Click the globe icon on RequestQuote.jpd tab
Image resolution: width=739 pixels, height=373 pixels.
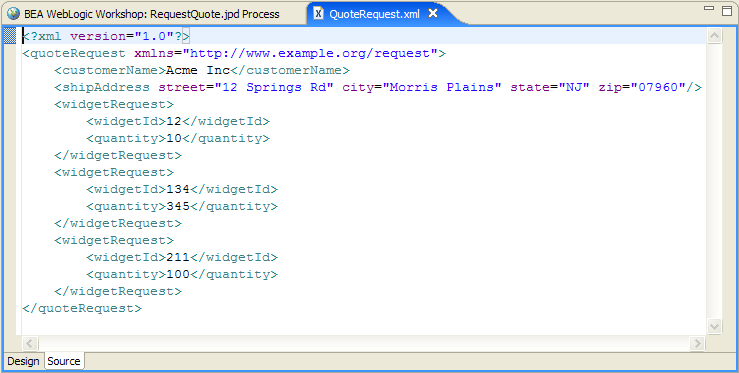pyautogui.click(x=14, y=14)
